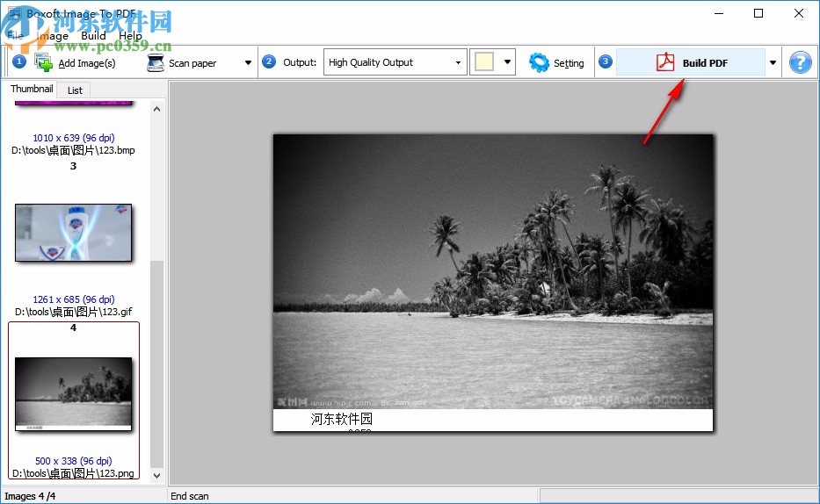Click the path D:\tools\桌面\图片\123.bmp

tap(73, 150)
